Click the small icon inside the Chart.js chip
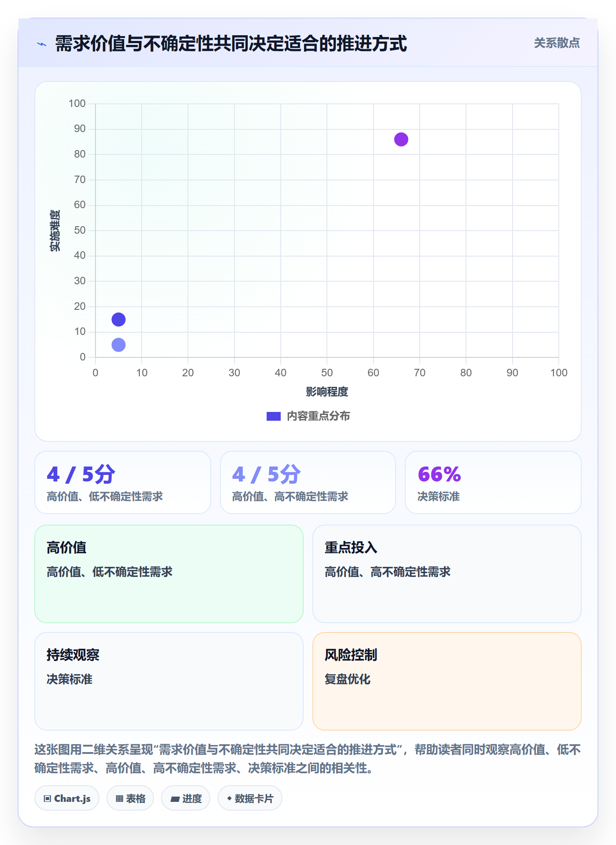The height and width of the screenshot is (845, 616). pyautogui.click(x=48, y=799)
